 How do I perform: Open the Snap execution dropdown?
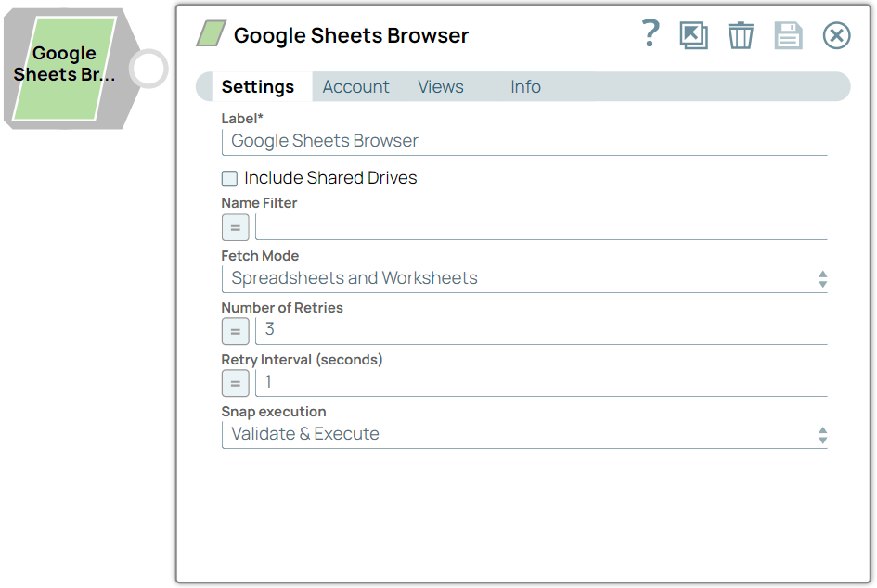(524, 434)
